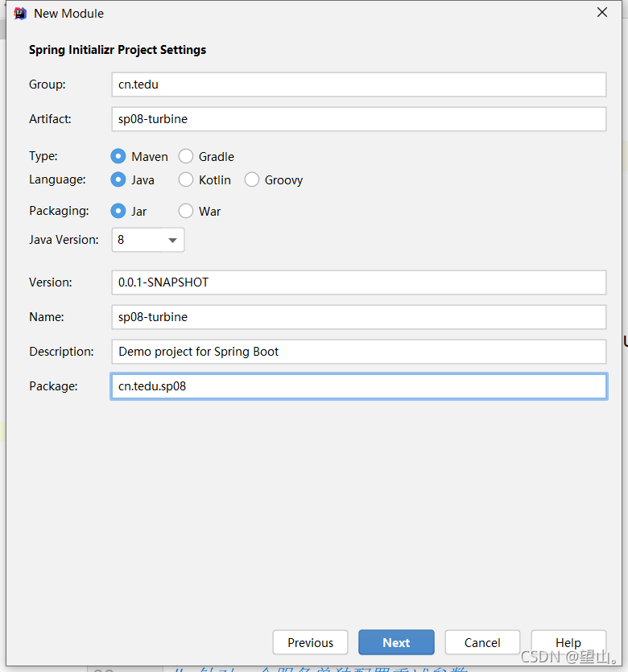Choose Kotlin as the language

pyautogui.click(x=186, y=179)
